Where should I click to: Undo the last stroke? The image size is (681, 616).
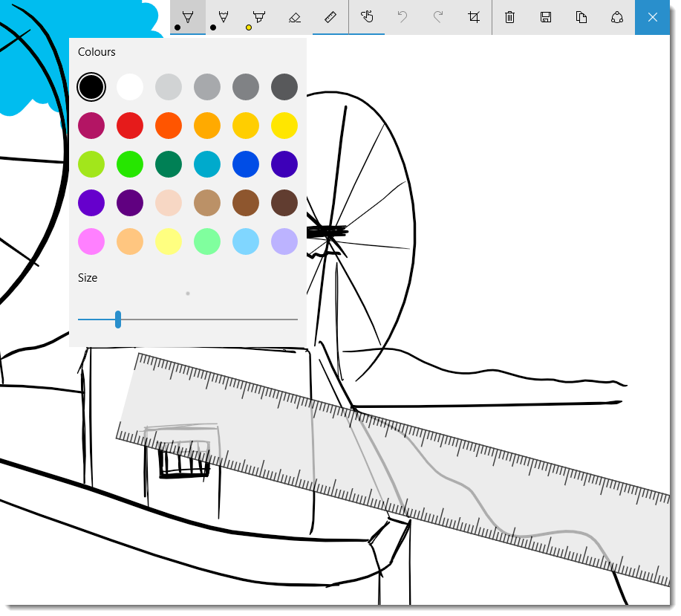coord(402,18)
